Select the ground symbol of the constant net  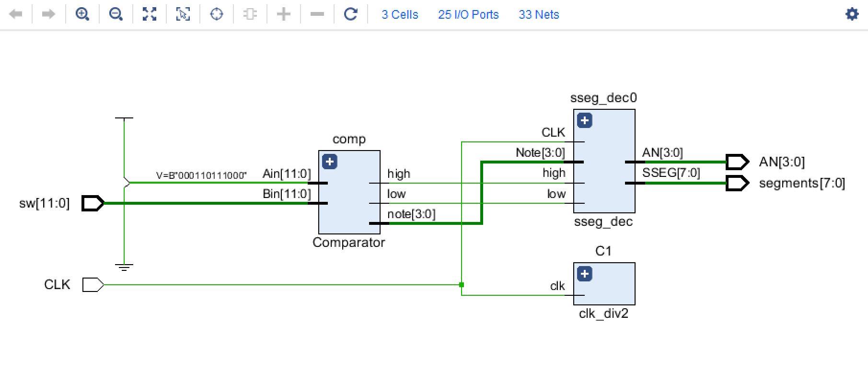[x=124, y=267]
